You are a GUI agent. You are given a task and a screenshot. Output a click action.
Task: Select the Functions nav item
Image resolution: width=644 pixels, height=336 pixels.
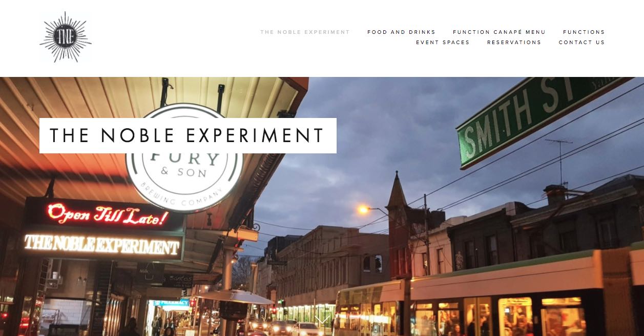[x=584, y=32]
